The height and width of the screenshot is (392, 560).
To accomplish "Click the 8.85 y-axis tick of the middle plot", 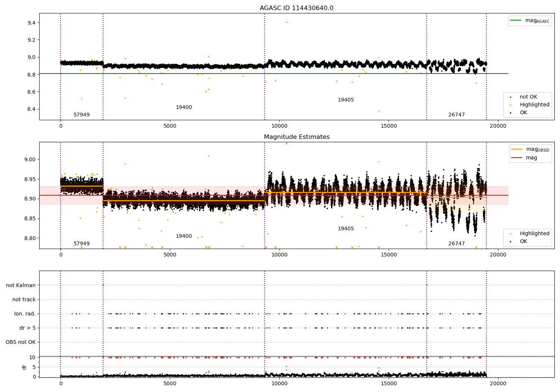I will pyautogui.click(x=30, y=219).
